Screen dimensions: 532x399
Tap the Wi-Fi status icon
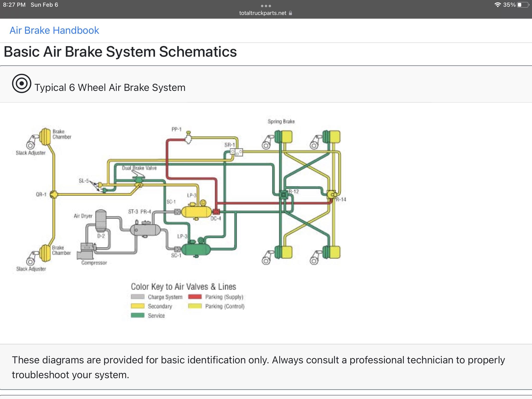[x=497, y=5]
